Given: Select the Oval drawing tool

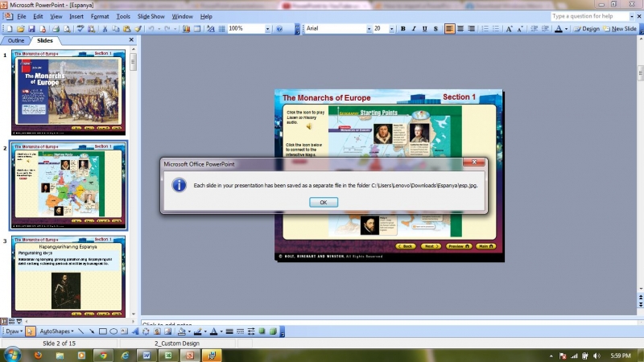Looking at the screenshot, I should pos(114,331).
